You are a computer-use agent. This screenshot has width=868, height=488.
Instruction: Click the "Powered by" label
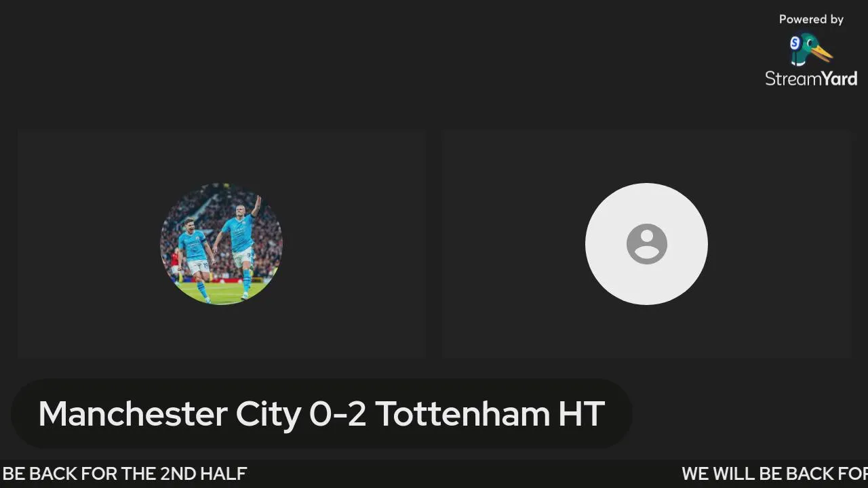click(811, 20)
